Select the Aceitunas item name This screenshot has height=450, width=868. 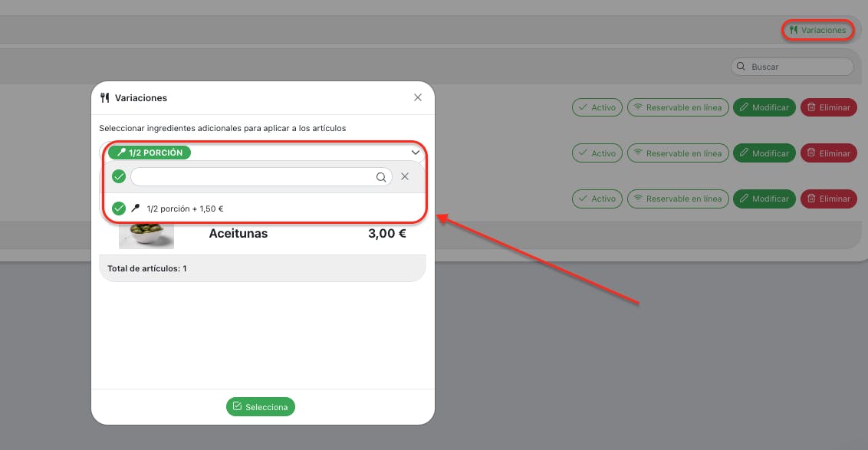(x=238, y=234)
